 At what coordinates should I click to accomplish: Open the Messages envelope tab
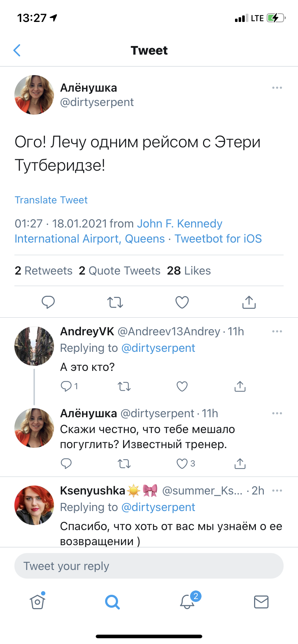[x=261, y=602]
